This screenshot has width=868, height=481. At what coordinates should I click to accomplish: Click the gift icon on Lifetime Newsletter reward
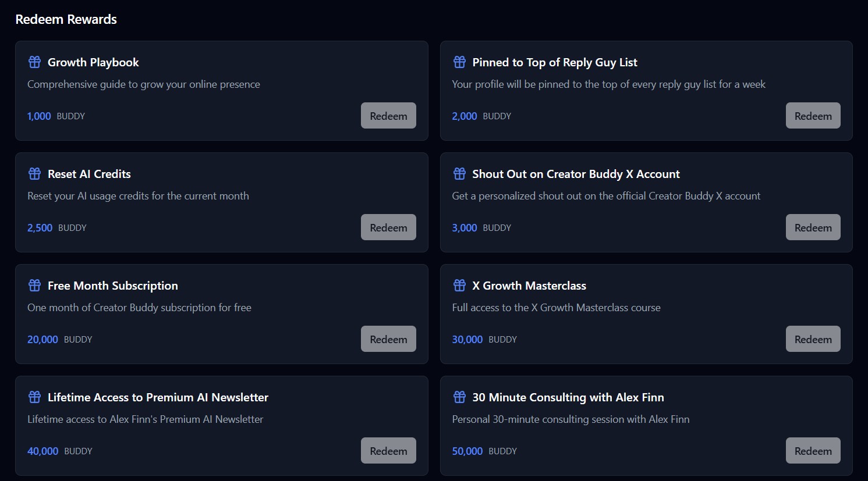click(34, 397)
